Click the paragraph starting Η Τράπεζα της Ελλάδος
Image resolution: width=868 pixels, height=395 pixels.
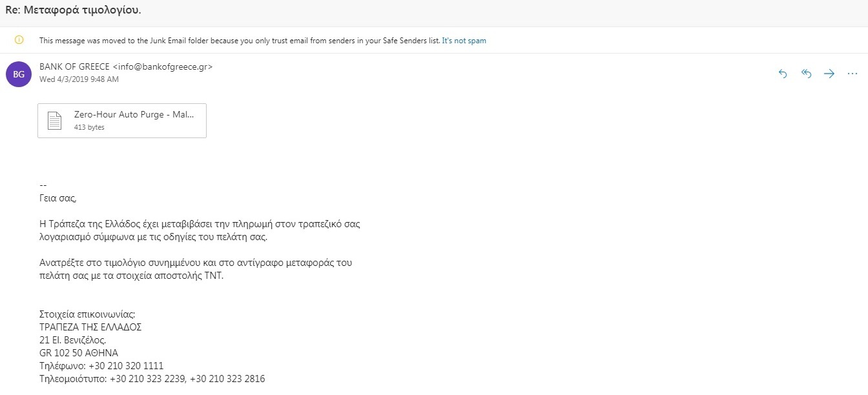(200, 230)
